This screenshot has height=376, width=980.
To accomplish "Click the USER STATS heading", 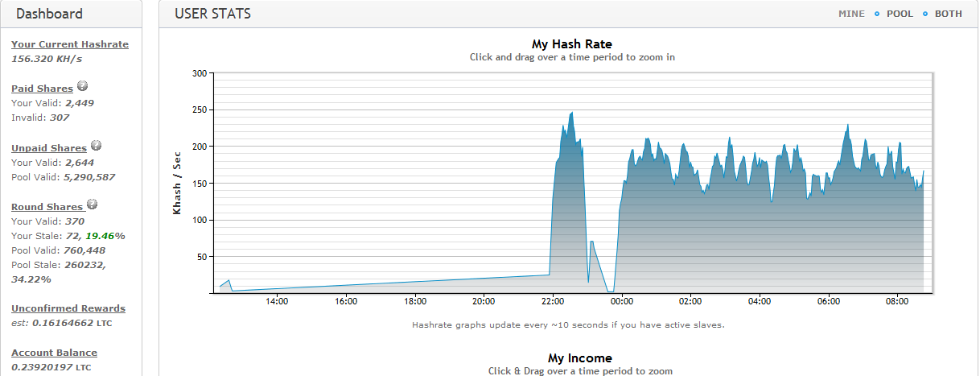I will (212, 14).
